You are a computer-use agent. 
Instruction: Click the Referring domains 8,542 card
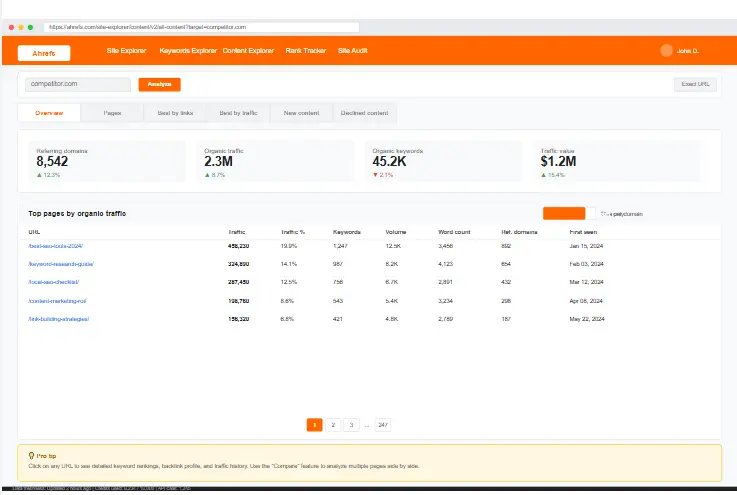[x=107, y=161]
